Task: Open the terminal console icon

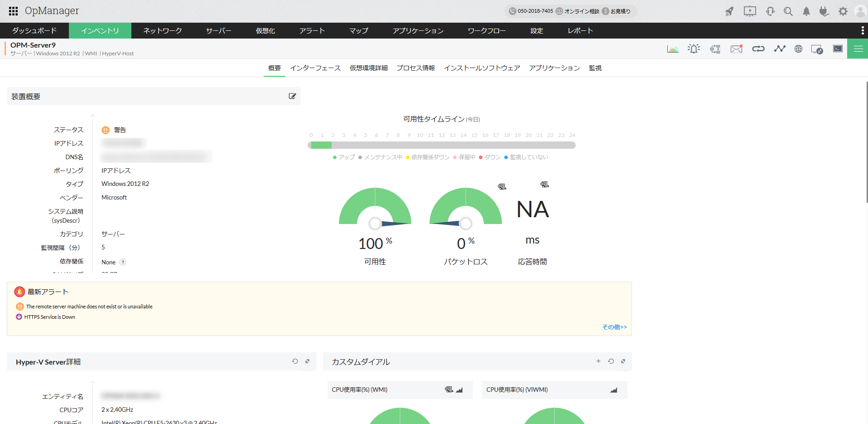Action: 838,49
